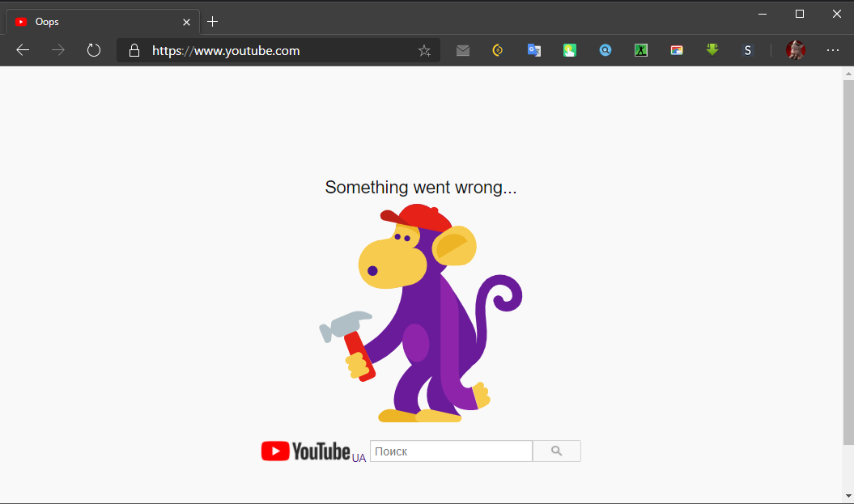Click the scrollbar down arrow
854x504 pixels.
[x=848, y=497]
